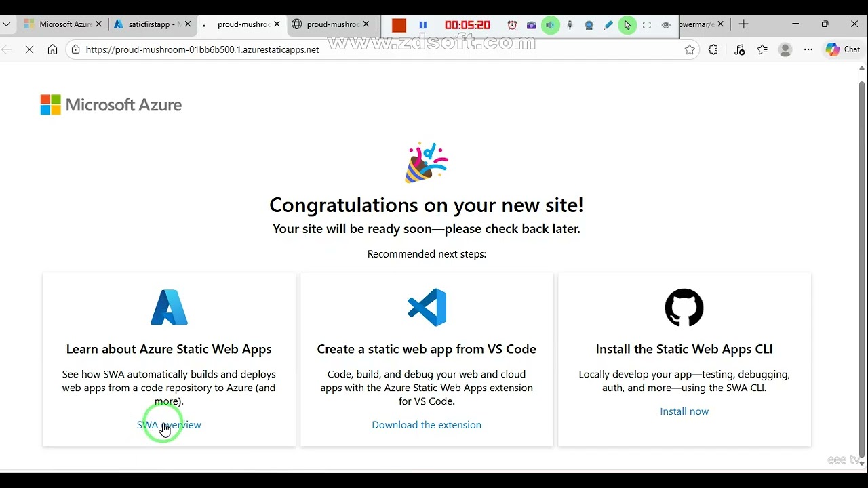This screenshot has height=488, width=868.
Task: Close the Microsoft Azure tab
Action: click(x=99, y=24)
